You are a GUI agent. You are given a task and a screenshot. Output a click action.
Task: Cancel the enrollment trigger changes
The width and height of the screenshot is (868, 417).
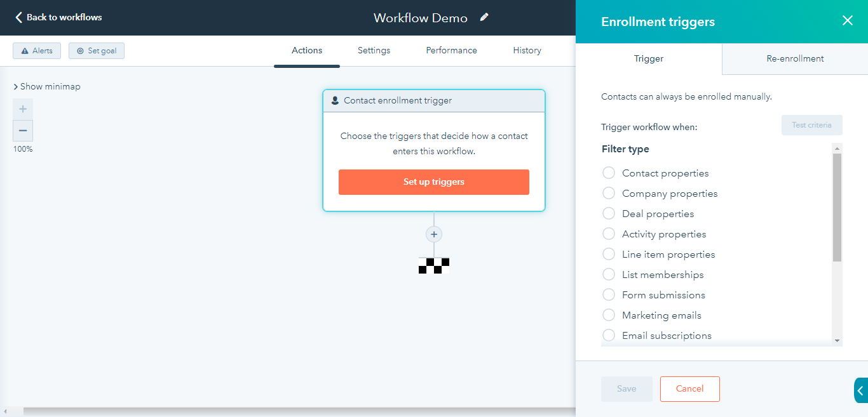(x=690, y=389)
